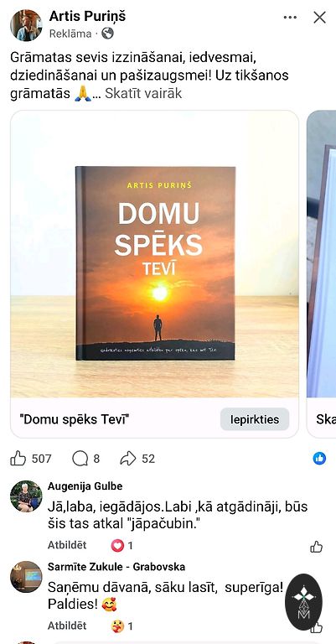Reply to Sarmīte Zukule - Grabovska's comment
The width and height of the screenshot is (336, 644).
[67, 626]
